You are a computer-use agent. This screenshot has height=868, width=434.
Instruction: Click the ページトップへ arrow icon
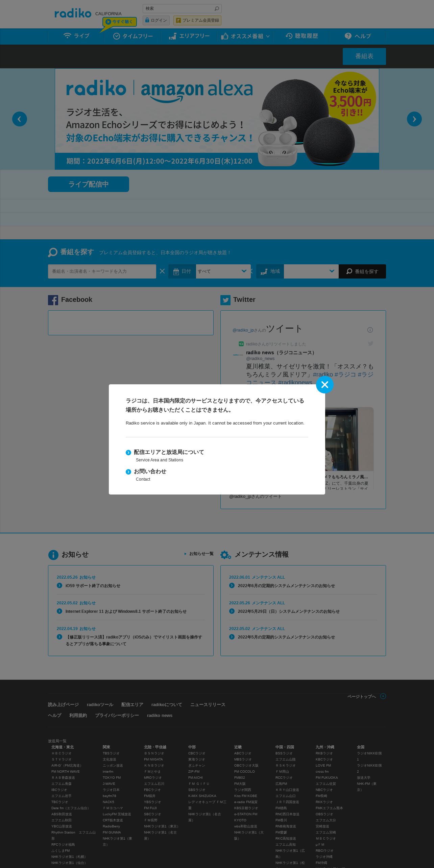tap(383, 696)
